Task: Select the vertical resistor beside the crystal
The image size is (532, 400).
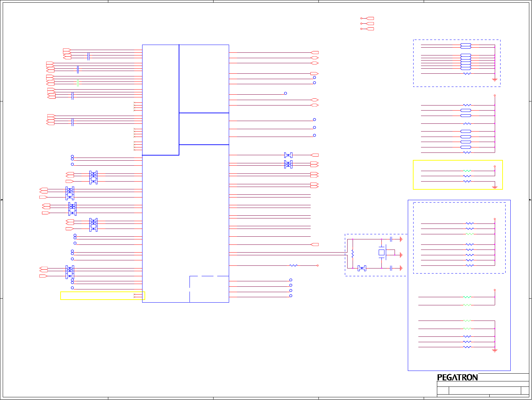Action: click(x=353, y=254)
